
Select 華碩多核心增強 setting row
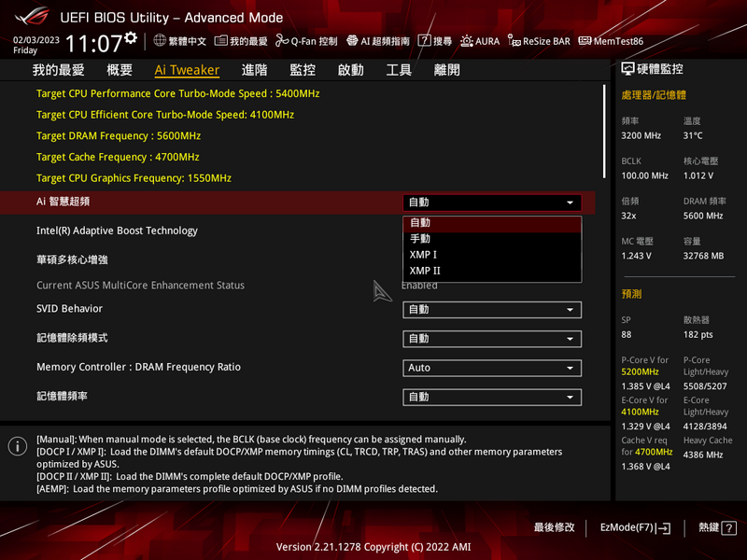click(x=297, y=259)
